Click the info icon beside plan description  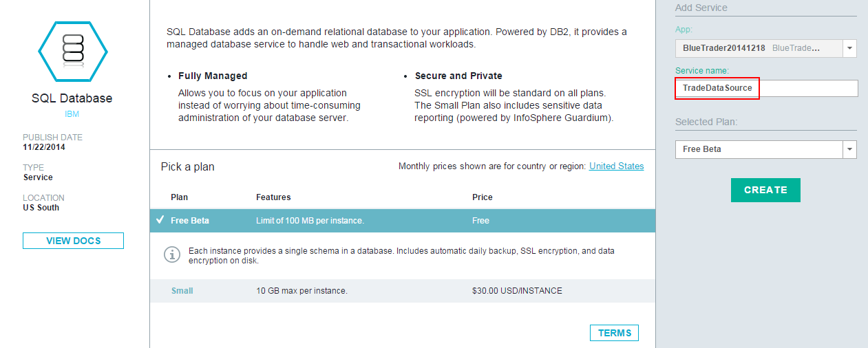click(x=171, y=254)
